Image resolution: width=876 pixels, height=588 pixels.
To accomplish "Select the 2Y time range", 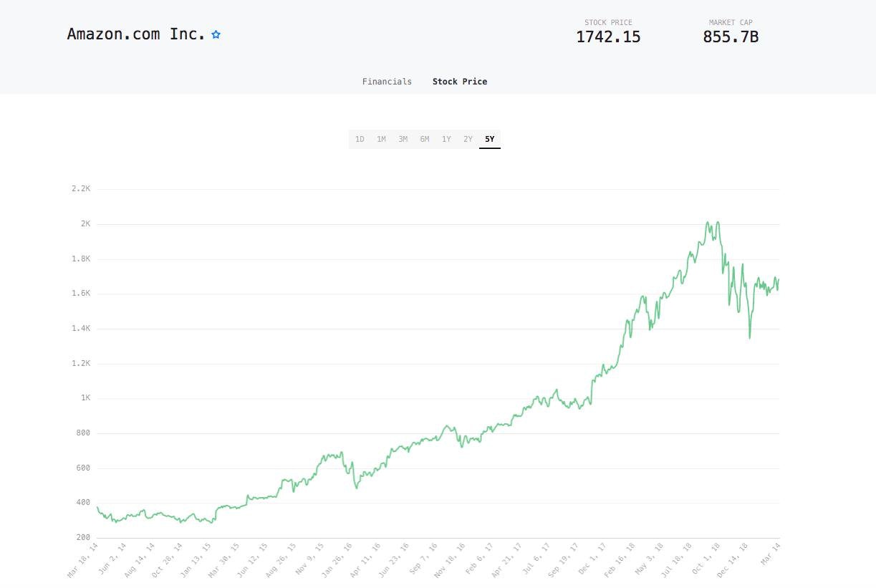I will (x=468, y=139).
